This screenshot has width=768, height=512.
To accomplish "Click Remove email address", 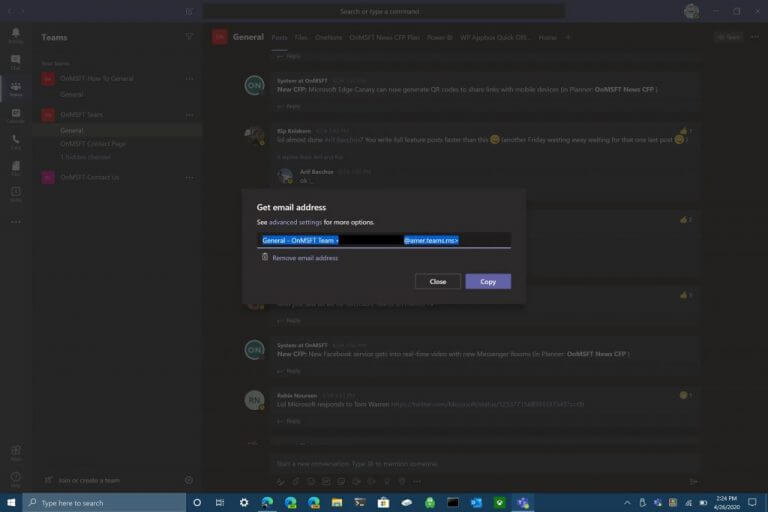I will 305,258.
